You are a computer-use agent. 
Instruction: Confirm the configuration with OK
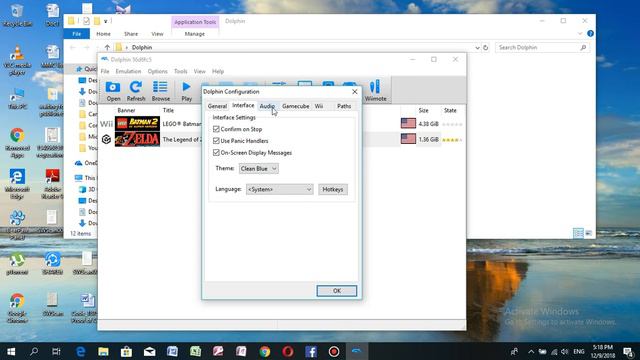click(337, 291)
